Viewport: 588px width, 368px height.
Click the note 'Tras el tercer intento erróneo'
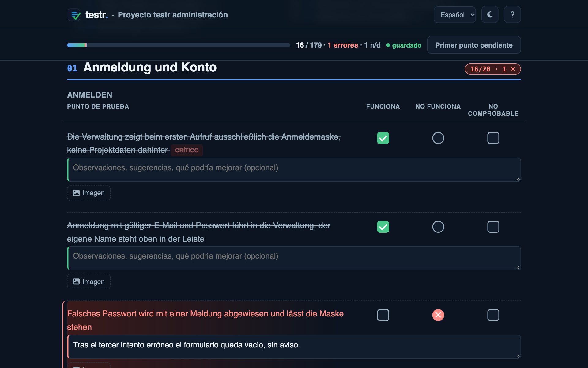(x=294, y=347)
